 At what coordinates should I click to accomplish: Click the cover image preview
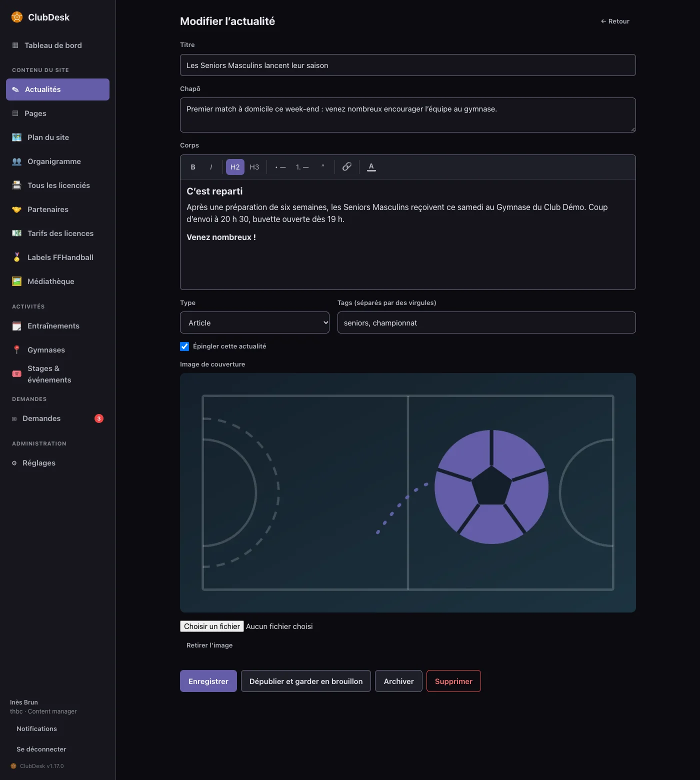pyautogui.click(x=408, y=492)
